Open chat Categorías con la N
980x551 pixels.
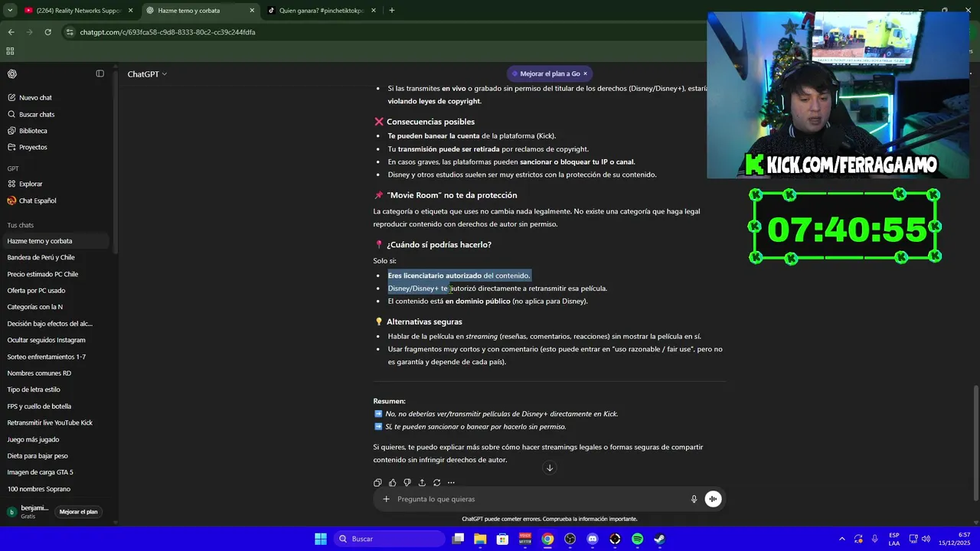[x=35, y=307]
